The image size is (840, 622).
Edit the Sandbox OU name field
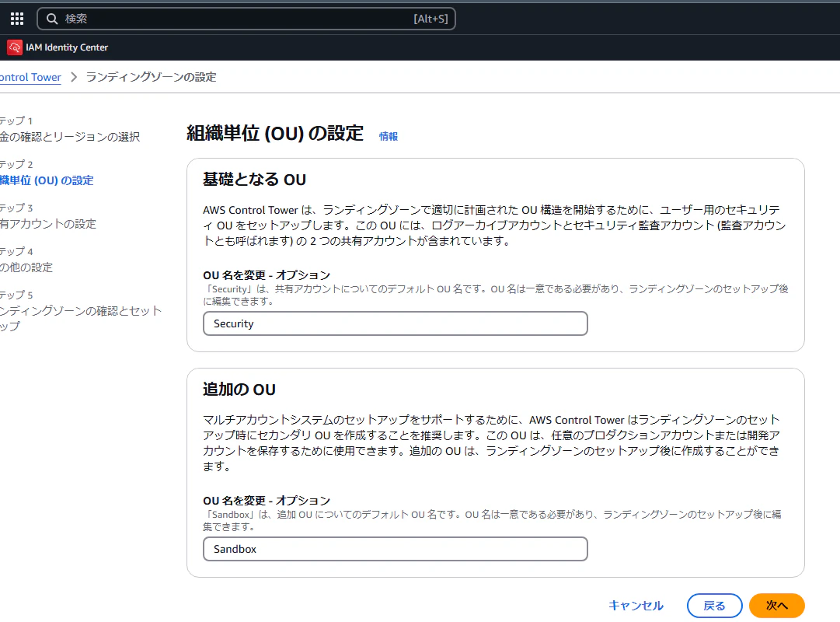point(396,549)
